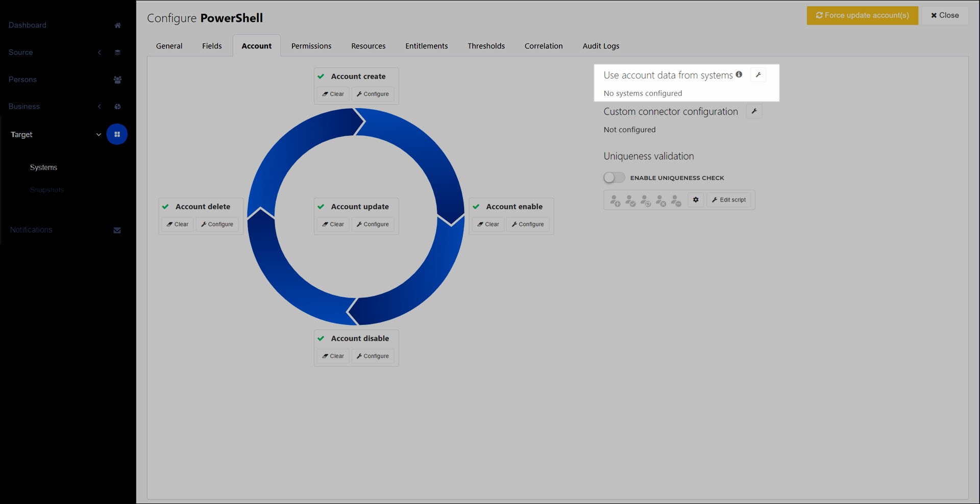Click green checkmark of Account create
Screen dimensions: 980x504
coord(321,77)
